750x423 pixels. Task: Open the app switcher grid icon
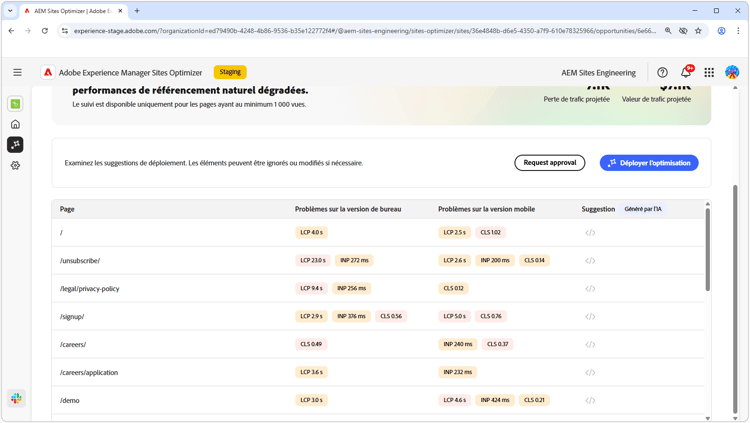point(709,72)
